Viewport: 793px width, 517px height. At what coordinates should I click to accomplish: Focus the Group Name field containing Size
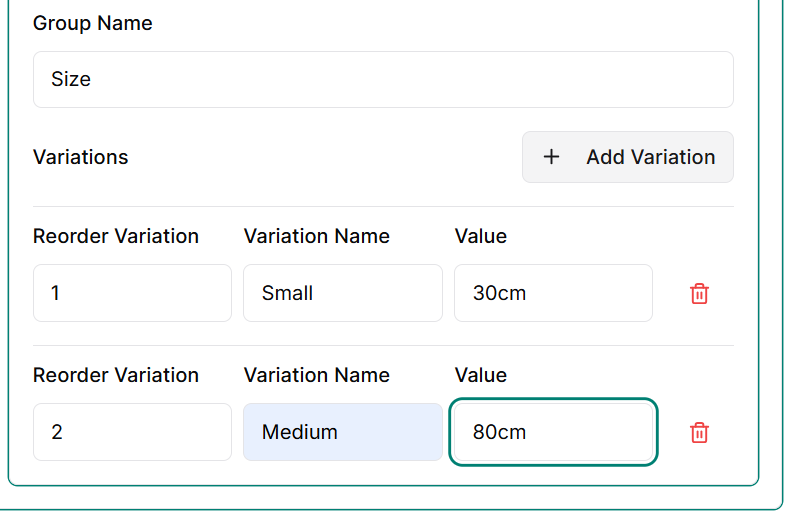383,80
